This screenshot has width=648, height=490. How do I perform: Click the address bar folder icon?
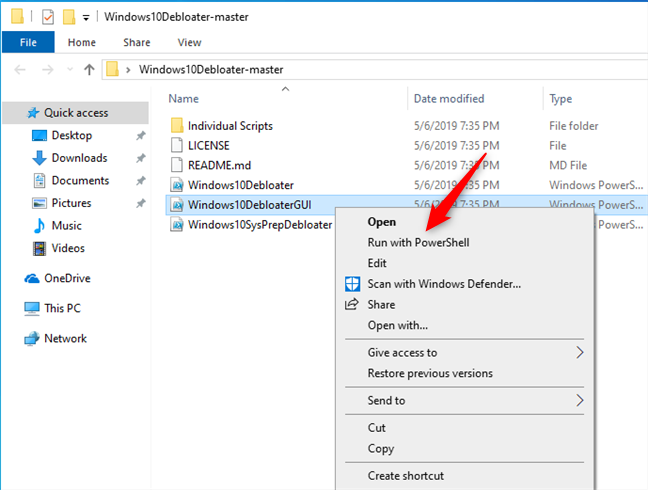point(112,69)
